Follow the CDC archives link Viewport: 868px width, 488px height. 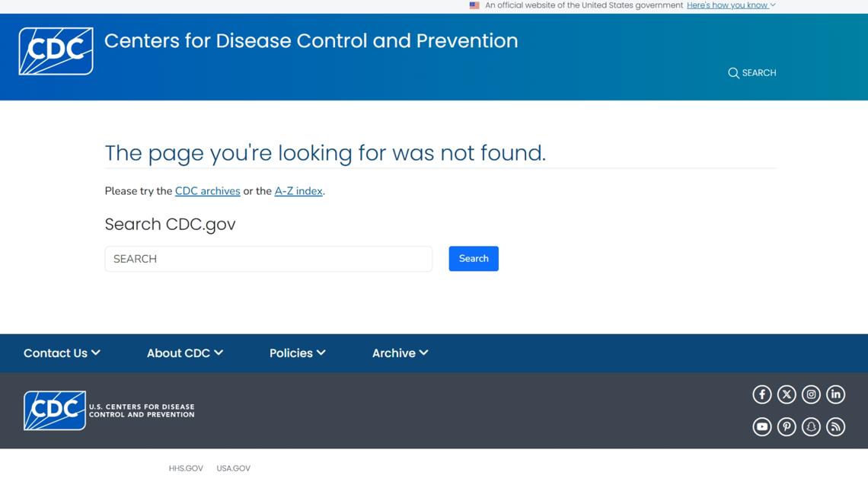(207, 191)
